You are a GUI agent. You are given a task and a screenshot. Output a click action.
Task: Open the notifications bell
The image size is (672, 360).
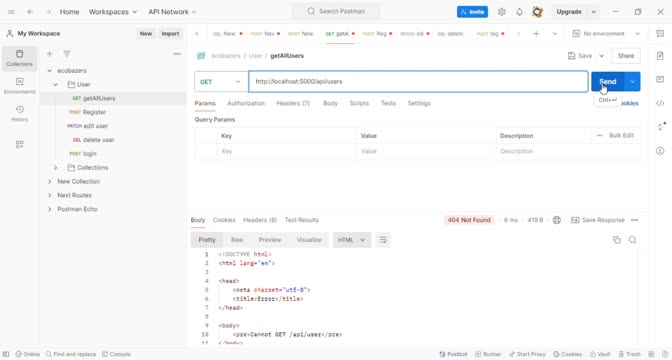519,12
